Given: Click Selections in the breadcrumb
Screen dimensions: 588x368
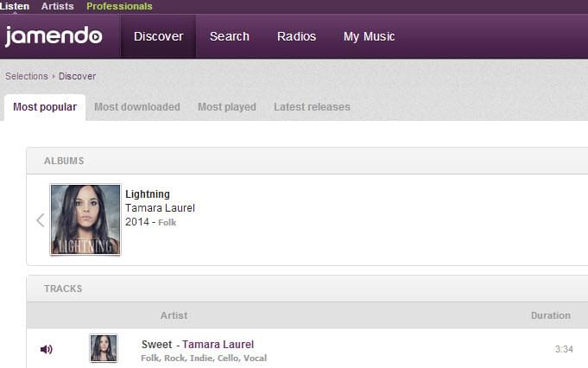Looking at the screenshot, I should pos(27,76).
